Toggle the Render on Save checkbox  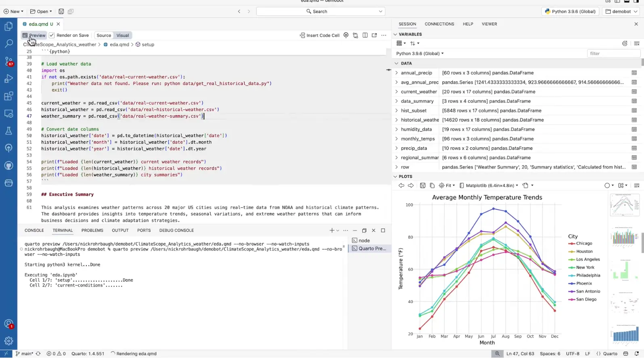point(52,35)
